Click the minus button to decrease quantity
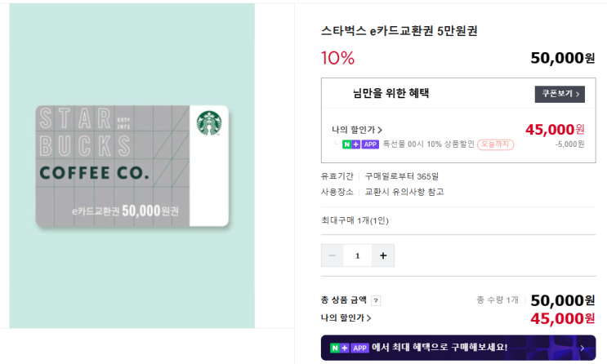 (x=332, y=255)
